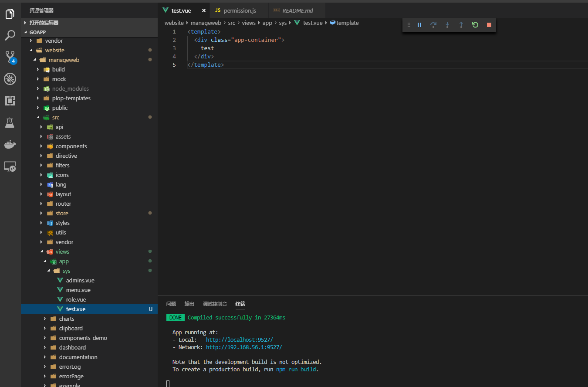Viewport: 588px width, 387px height.
Task: Click the debug Step Over button
Action: point(433,25)
